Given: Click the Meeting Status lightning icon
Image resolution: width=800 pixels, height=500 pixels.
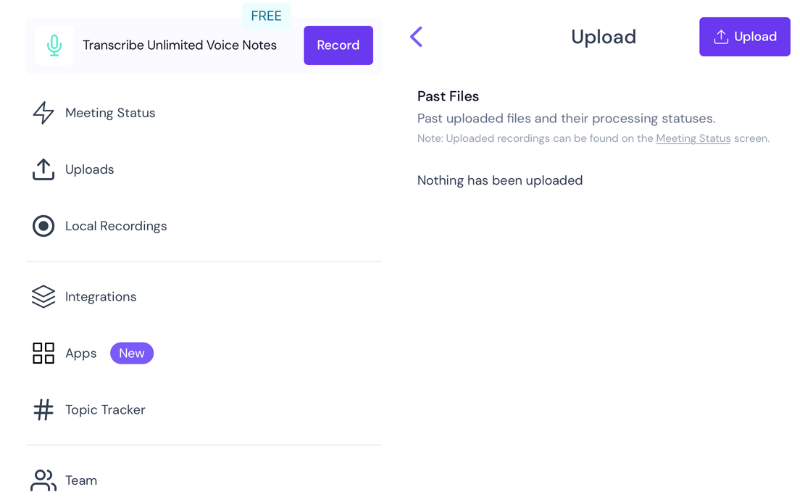Looking at the screenshot, I should click(43, 113).
